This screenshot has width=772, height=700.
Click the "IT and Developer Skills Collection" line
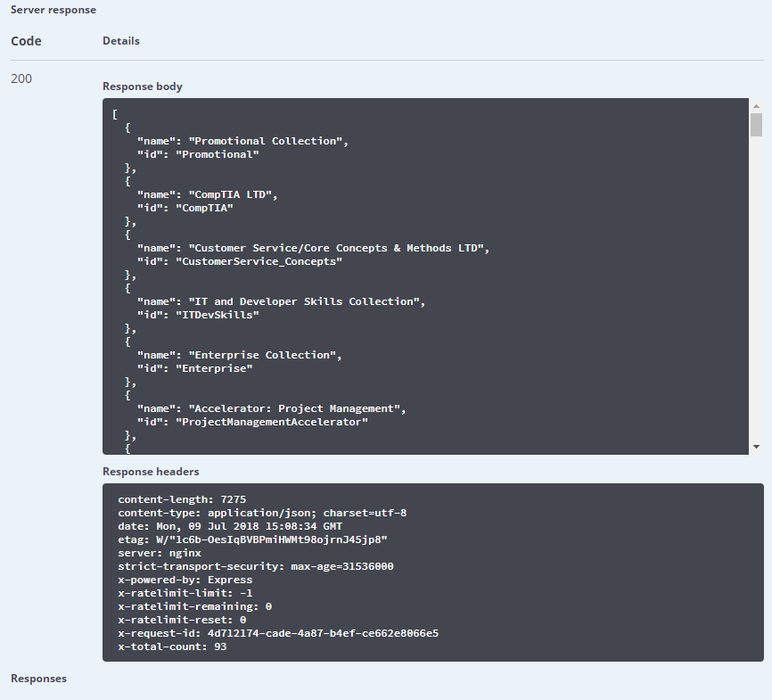point(280,301)
